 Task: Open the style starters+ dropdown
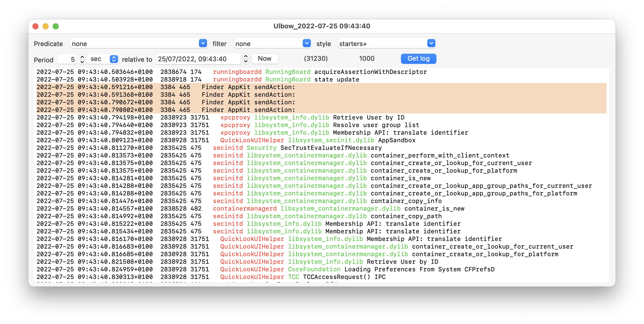tap(431, 43)
